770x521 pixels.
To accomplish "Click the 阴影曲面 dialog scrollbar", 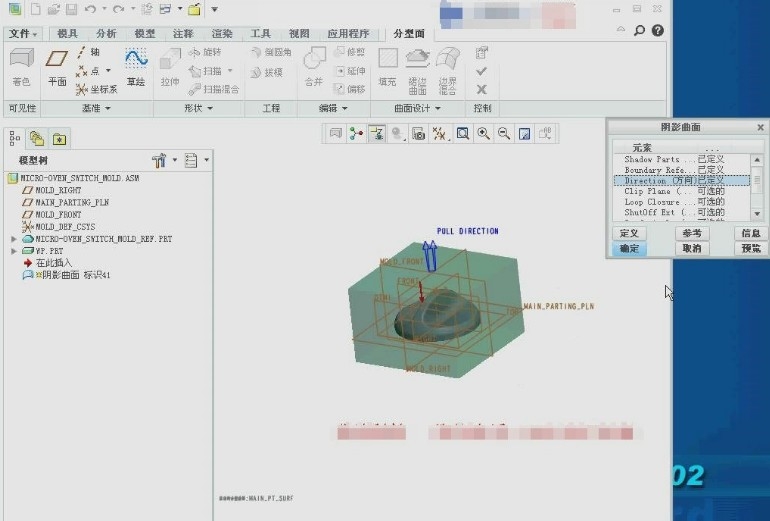I will pos(757,187).
